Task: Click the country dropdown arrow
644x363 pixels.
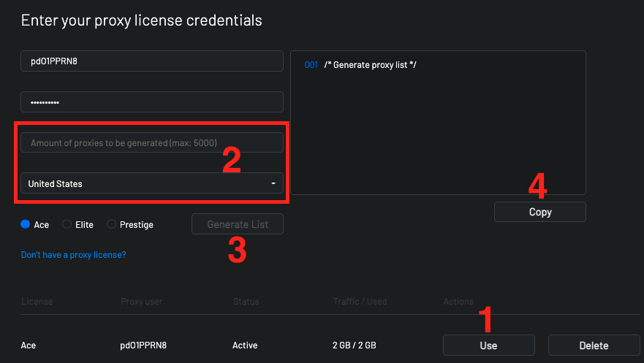Action: pos(273,183)
